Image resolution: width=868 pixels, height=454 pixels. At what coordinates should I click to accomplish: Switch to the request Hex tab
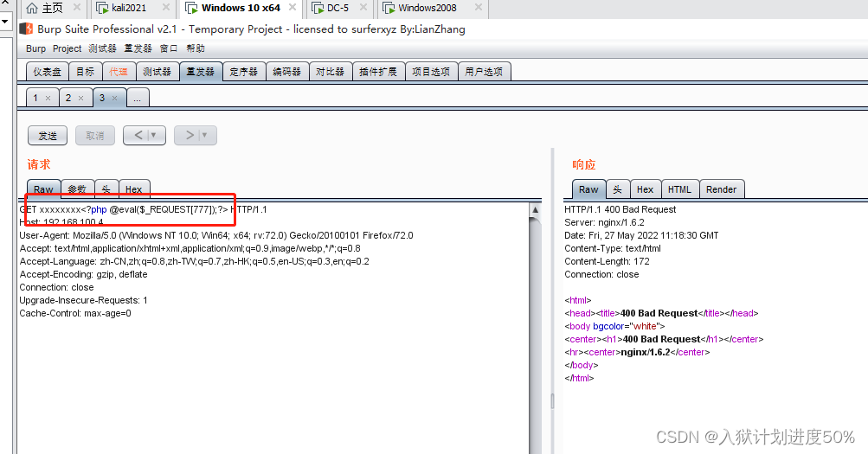click(x=134, y=189)
